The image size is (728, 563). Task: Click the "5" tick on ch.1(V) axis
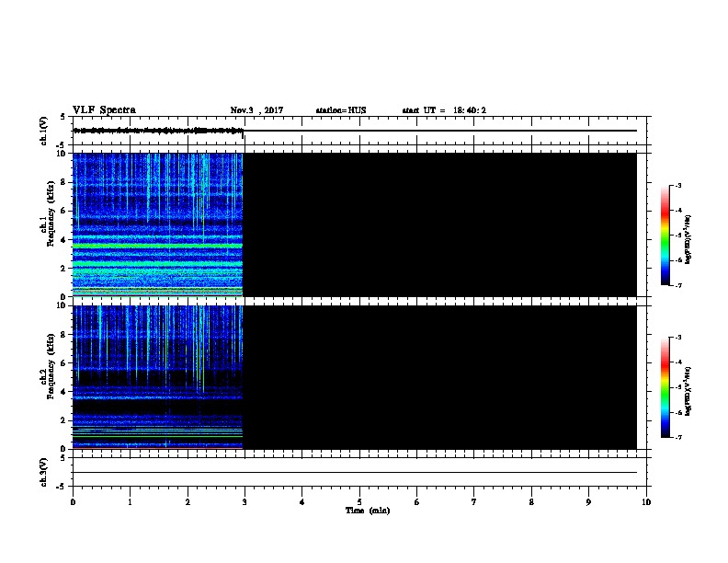click(64, 117)
